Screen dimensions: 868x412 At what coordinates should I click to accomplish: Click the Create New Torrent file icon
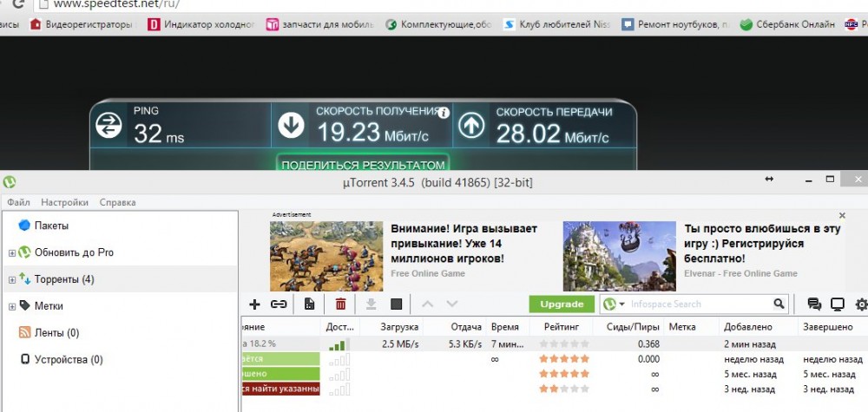coord(309,304)
